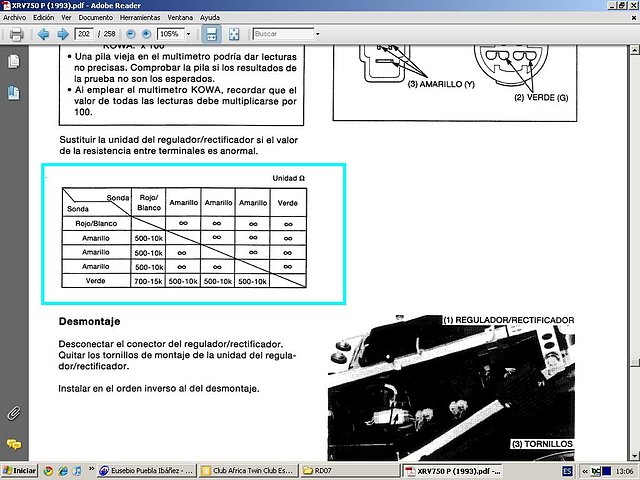Open the zoom level dropdown arrow
Viewport: 640px width, 480px height.
point(188,34)
